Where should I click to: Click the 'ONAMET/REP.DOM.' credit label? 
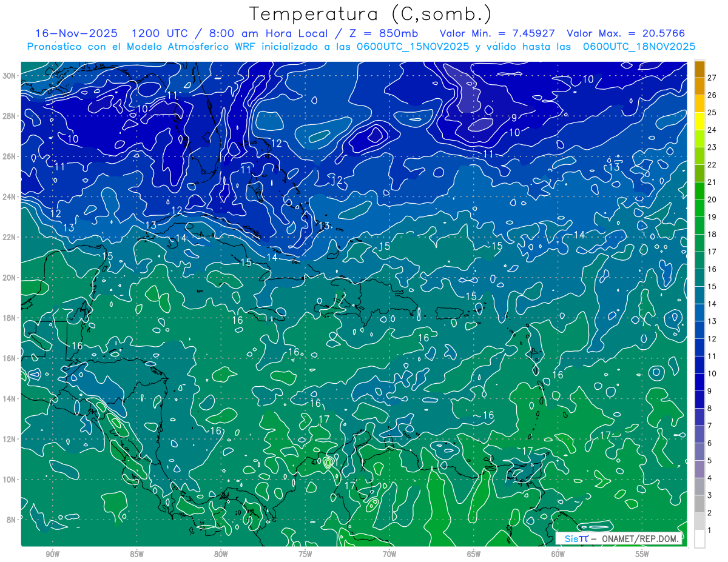tap(641, 538)
